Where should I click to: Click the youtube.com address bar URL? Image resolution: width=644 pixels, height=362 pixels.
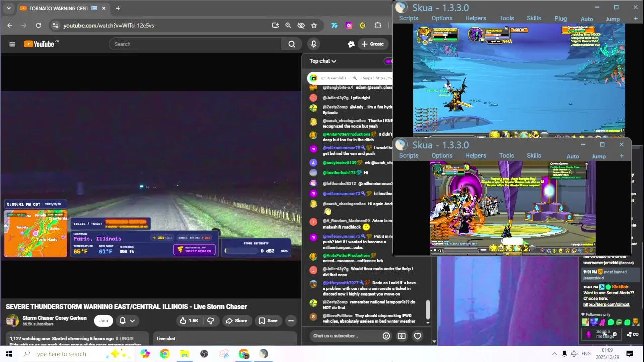pos(109,25)
